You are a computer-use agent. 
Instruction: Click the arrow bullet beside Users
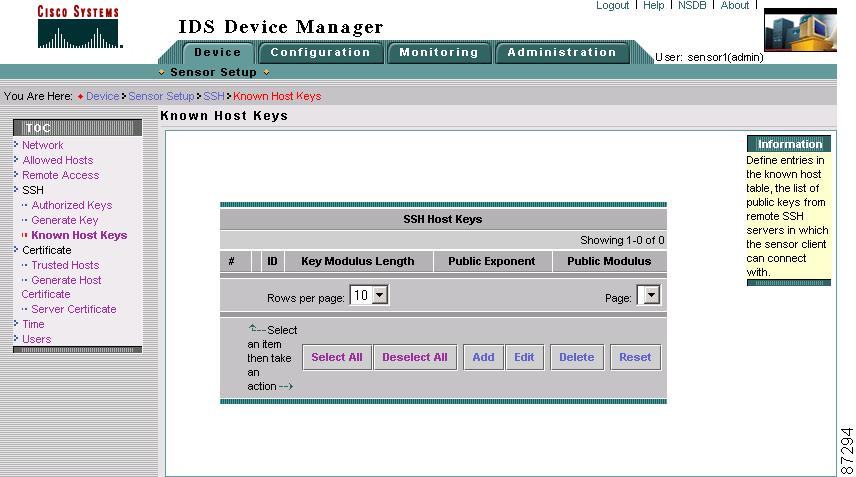(x=16, y=338)
